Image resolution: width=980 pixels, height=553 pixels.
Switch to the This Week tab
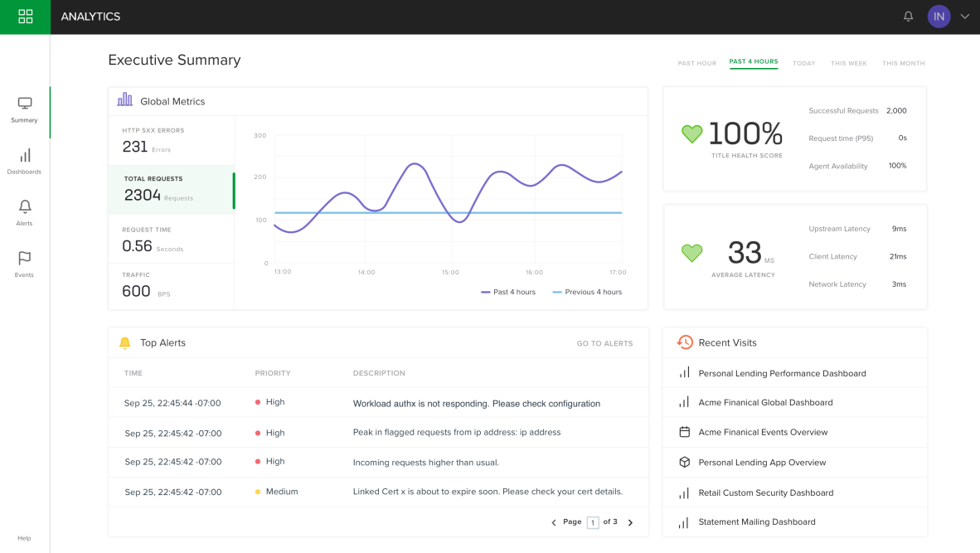click(x=848, y=63)
